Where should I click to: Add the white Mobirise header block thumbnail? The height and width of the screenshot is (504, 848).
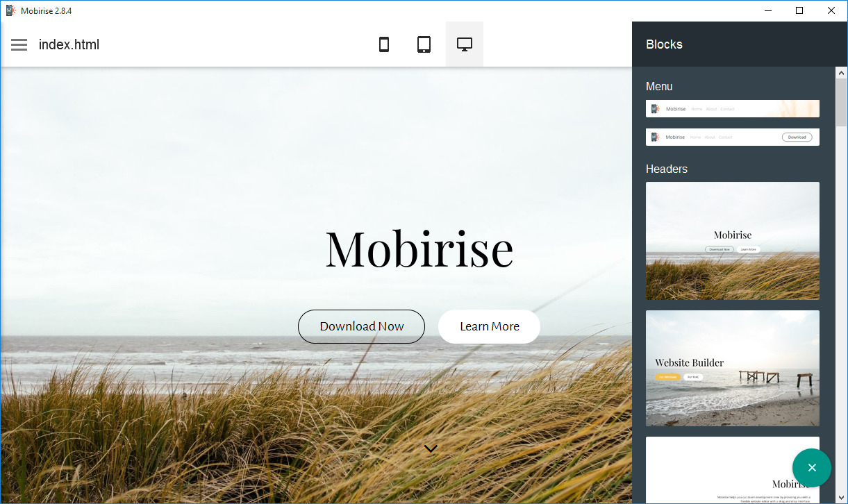733,470
